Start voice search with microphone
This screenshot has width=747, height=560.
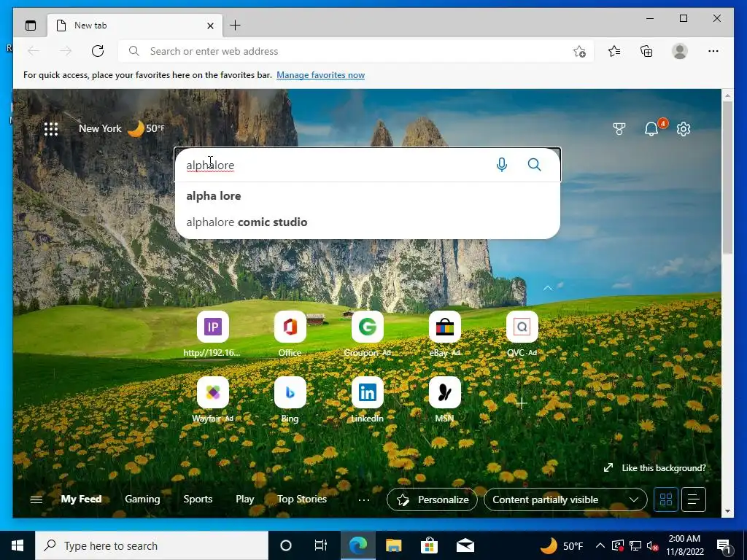tap(502, 165)
